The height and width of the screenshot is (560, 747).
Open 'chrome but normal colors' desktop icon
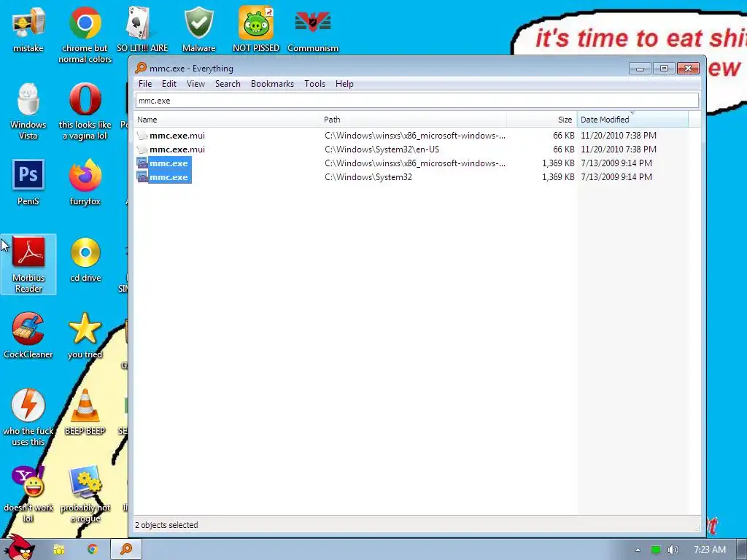coord(85,34)
